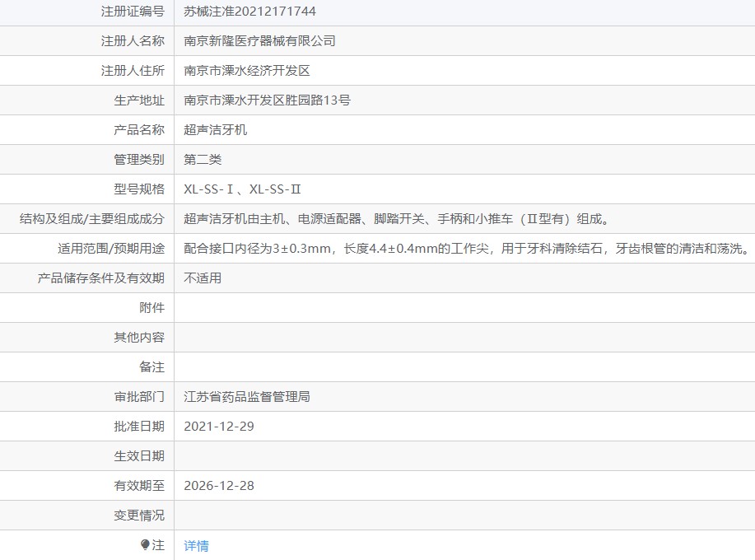Click the 注册人名称 label

point(133,41)
